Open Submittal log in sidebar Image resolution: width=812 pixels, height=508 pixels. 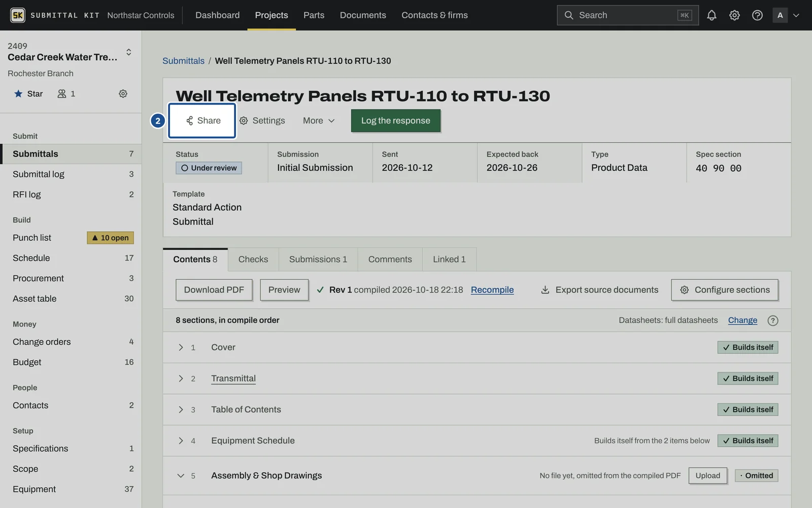pyautogui.click(x=71, y=174)
